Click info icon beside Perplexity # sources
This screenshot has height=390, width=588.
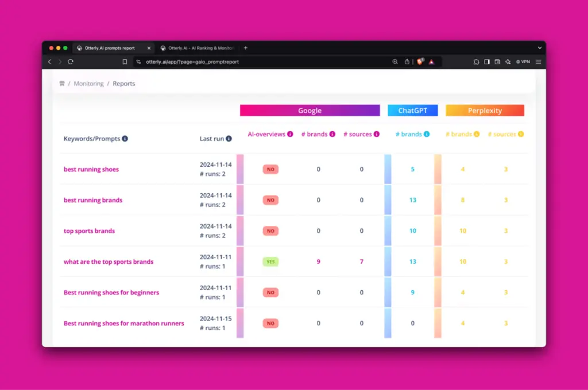click(x=521, y=134)
